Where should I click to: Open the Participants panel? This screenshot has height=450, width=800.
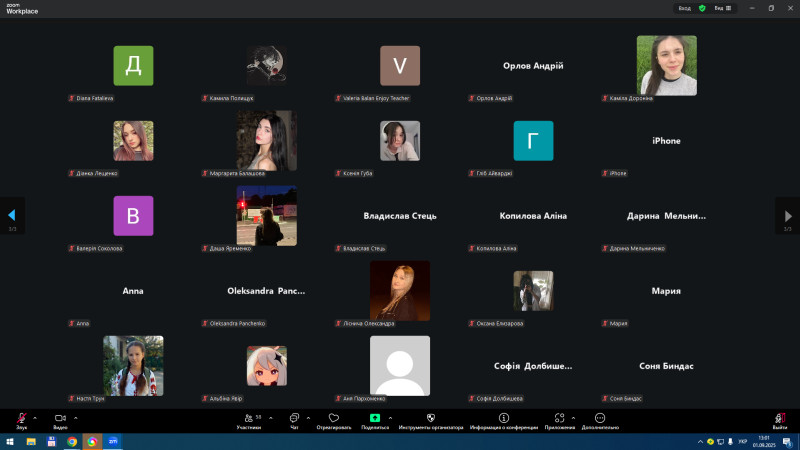pyautogui.click(x=249, y=418)
